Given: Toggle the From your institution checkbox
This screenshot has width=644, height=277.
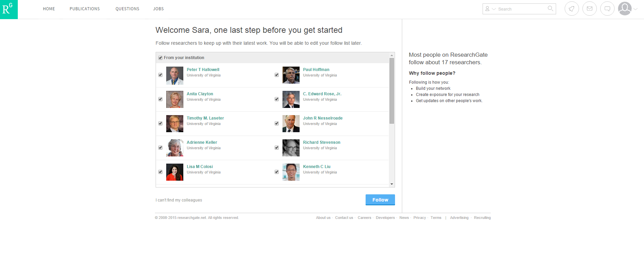Looking at the screenshot, I should click(x=160, y=58).
